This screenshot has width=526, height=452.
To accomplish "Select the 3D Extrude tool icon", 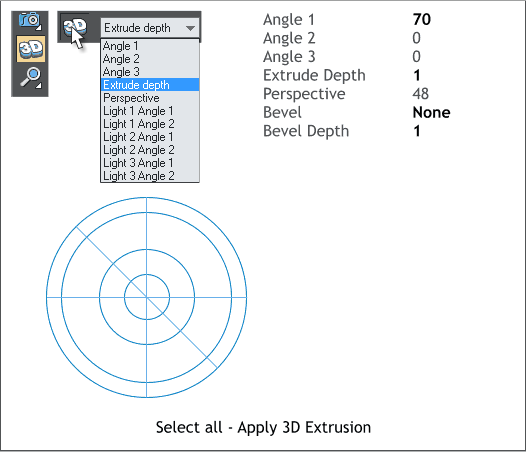I will (31, 49).
